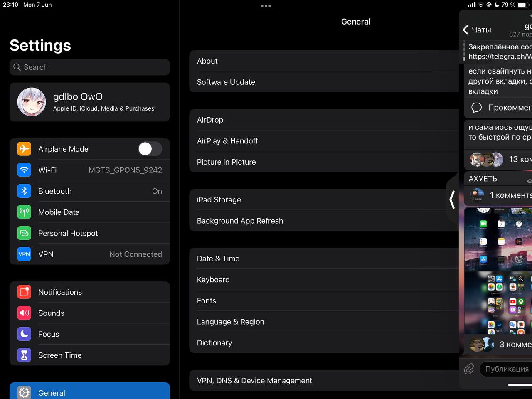Tap the Airplane Mode orange icon
Image resolution: width=532 pixels, height=399 pixels.
pos(24,149)
